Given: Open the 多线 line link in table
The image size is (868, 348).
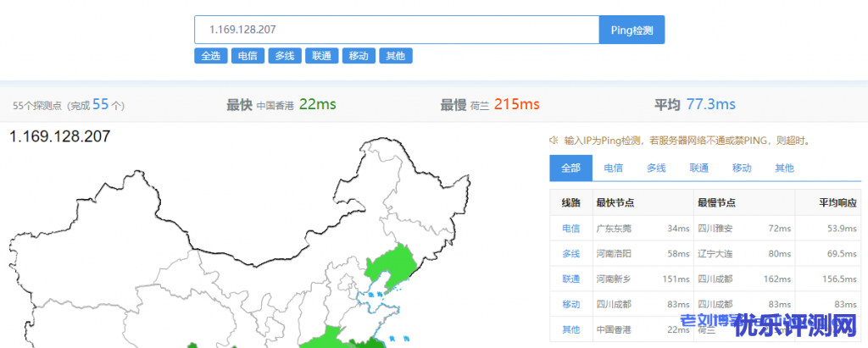Looking at the screenshot, I should point(570,254).
